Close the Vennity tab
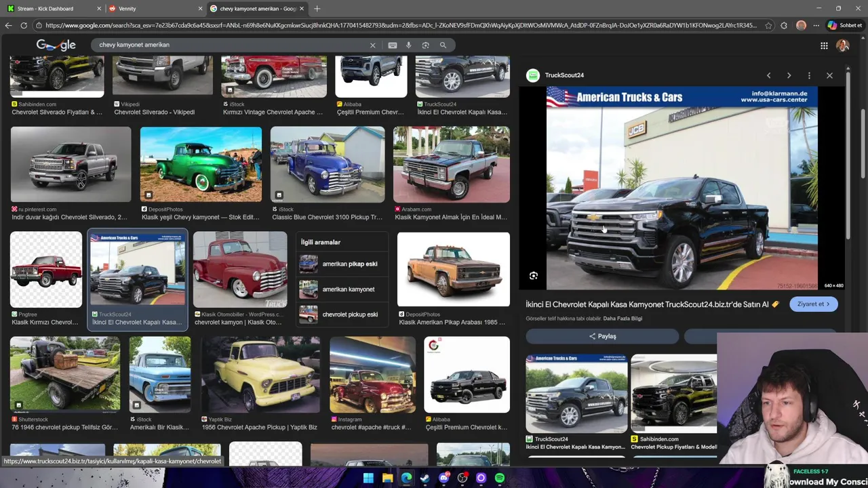The height and width of the screenshot is (488, 868). coord(200,9)
